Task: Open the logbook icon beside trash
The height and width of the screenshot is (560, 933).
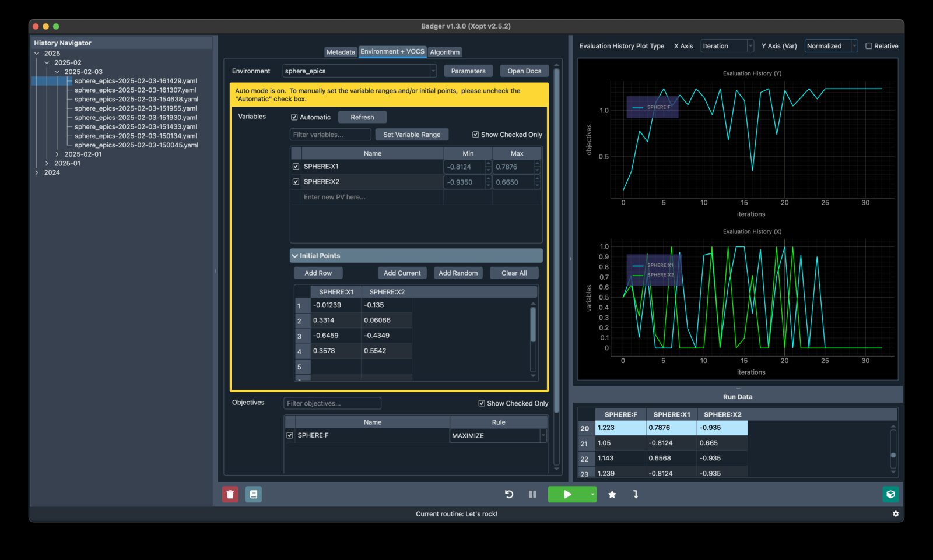Action: pos(253,494)
